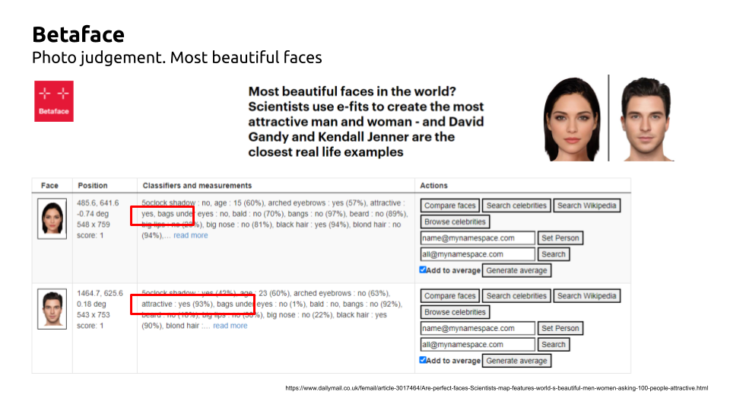Viewport: 730px width, 411px height.
Task: Select the male face thumbnail in the table
Action: [x=50, y=308]
